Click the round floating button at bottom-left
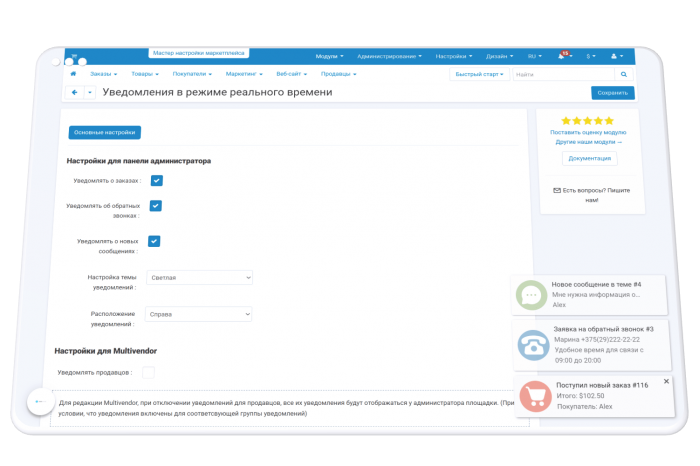 pos(41,402)
